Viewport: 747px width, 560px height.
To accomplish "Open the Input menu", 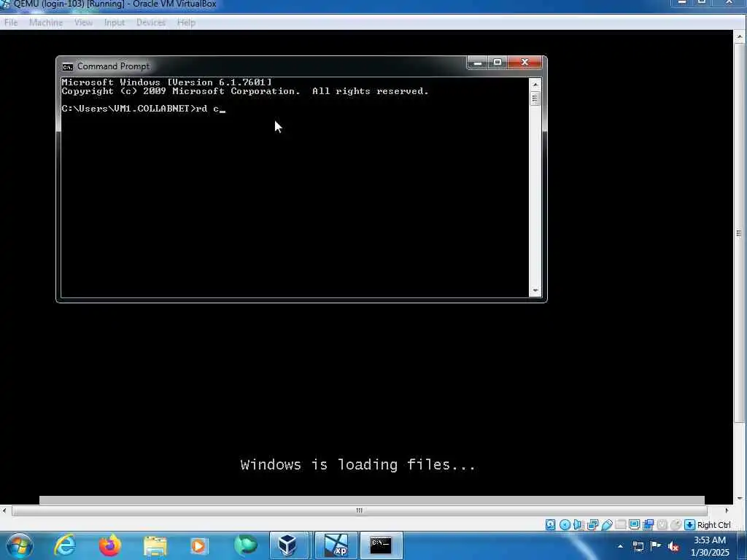I will pos(115,23).
